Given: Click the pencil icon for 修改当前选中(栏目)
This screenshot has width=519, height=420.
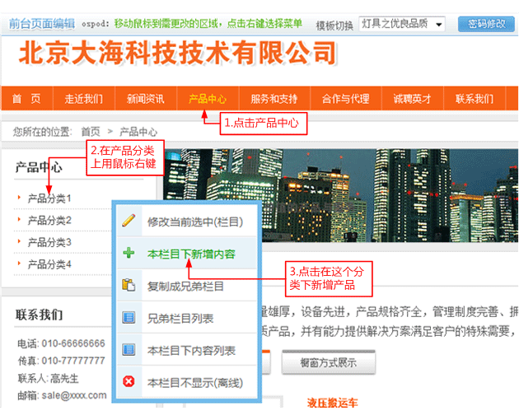Looking at the screenshot, I should pyautogui.click(x=129, y=222).
